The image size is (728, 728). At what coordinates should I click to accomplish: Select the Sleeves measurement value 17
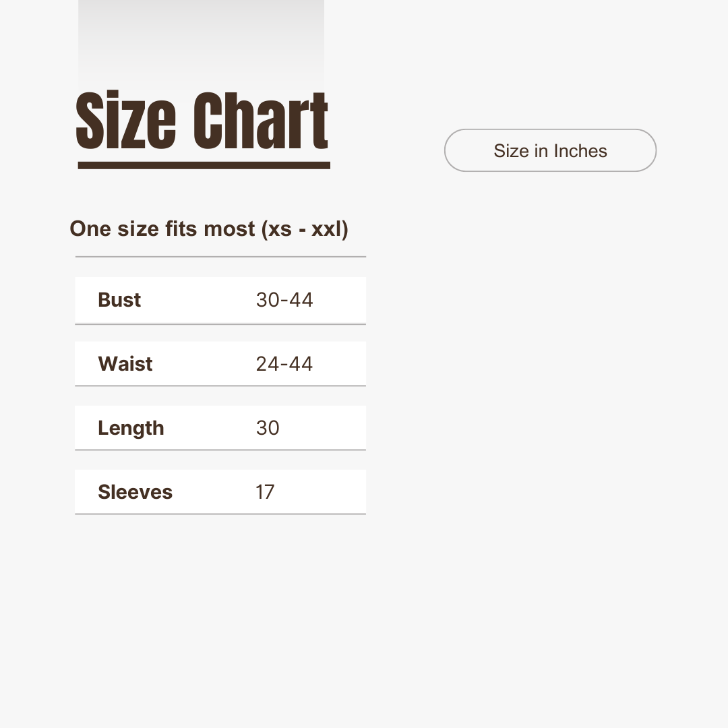tap(265, 492)
